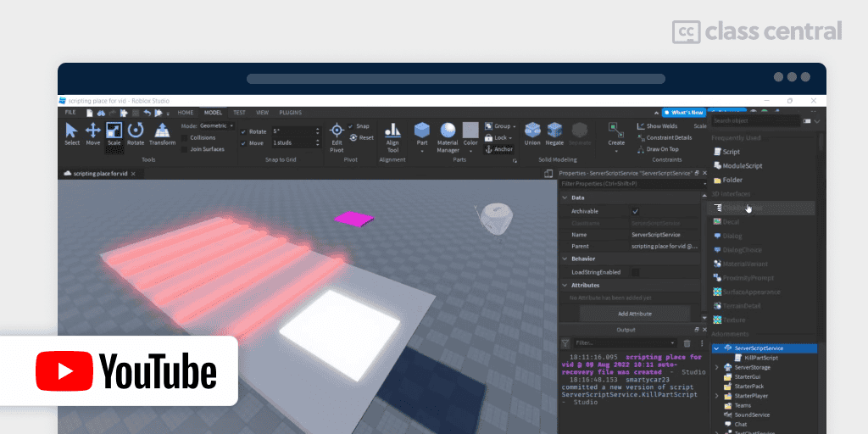Open the Mode Geometric dropdown
Image resolution: width=868 pixels, height=434 pixels.
216,126
